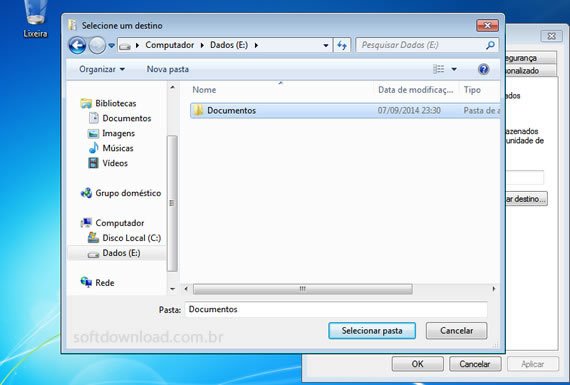Change the view layout icon
The height and width of the screenshot is (385, 570).
pyautogui.click(x=439, y=69)
